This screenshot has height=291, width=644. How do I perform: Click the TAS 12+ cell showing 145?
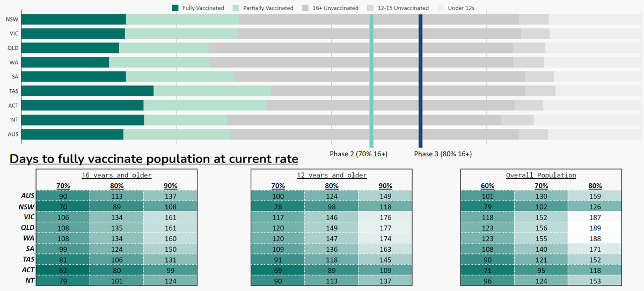point(385,259)
